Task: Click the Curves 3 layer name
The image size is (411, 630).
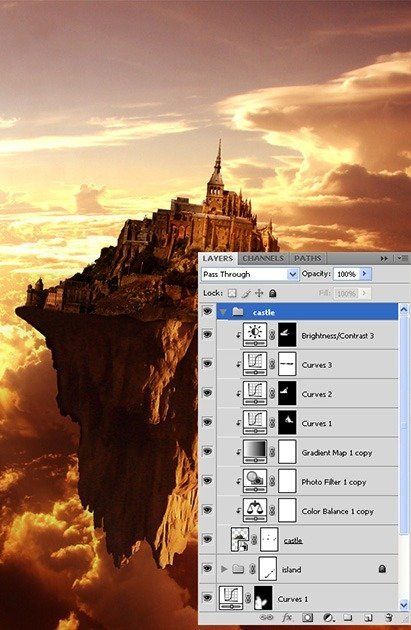Action: tap(317, 365)
